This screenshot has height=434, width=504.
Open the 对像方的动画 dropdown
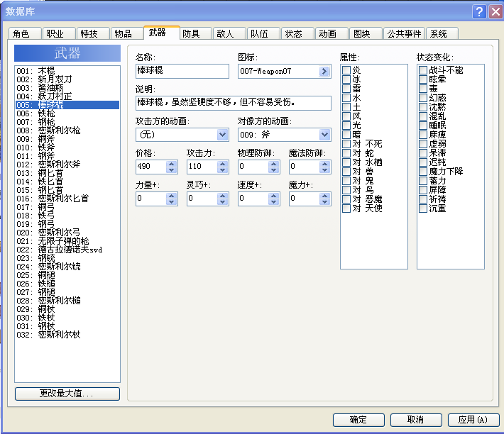coord(324,135)
